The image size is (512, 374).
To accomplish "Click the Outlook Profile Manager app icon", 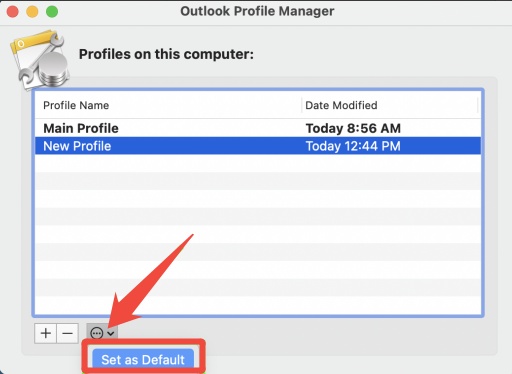I will tap(40, 60).
